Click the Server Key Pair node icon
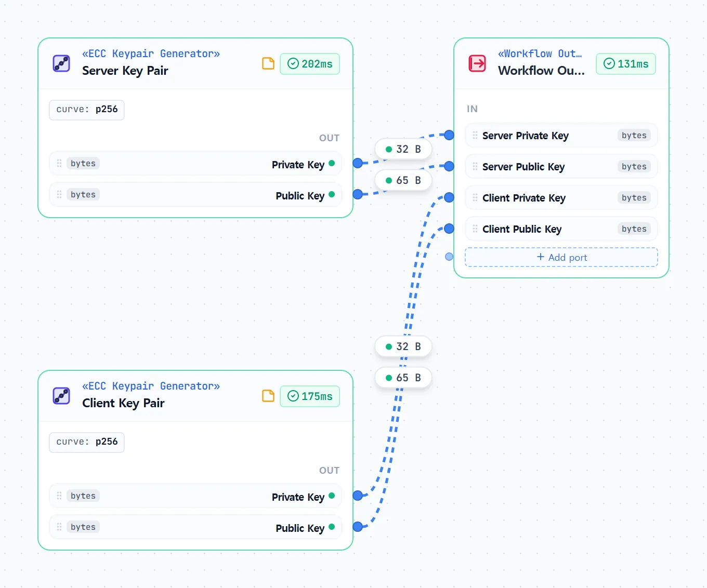707x588 pixels. [x=61, y=63]
